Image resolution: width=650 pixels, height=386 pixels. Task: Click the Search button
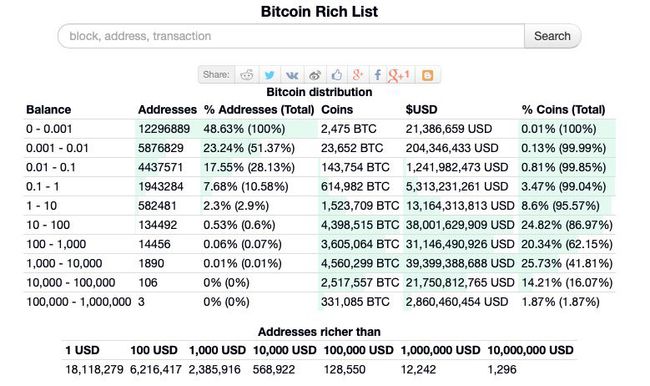click(552, 36)
